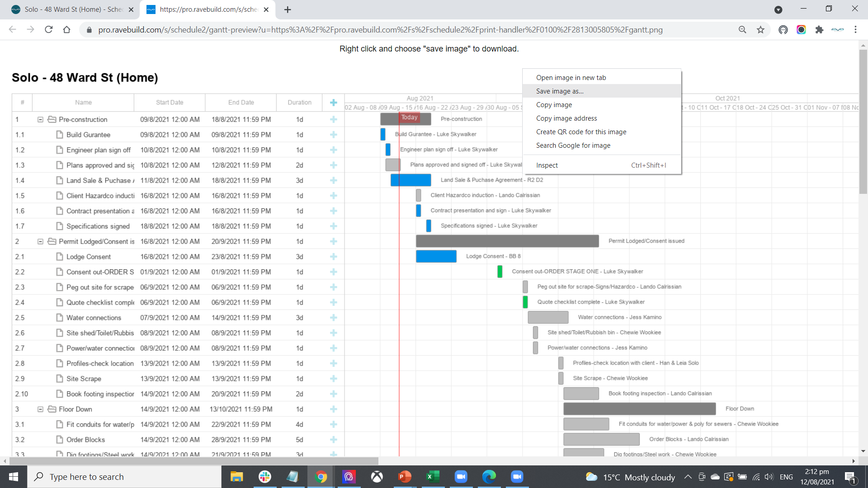The height and width of the screenshot is (488, 868).
Task: Select Copy image address in the context menu
Action: tap(566, 118)
